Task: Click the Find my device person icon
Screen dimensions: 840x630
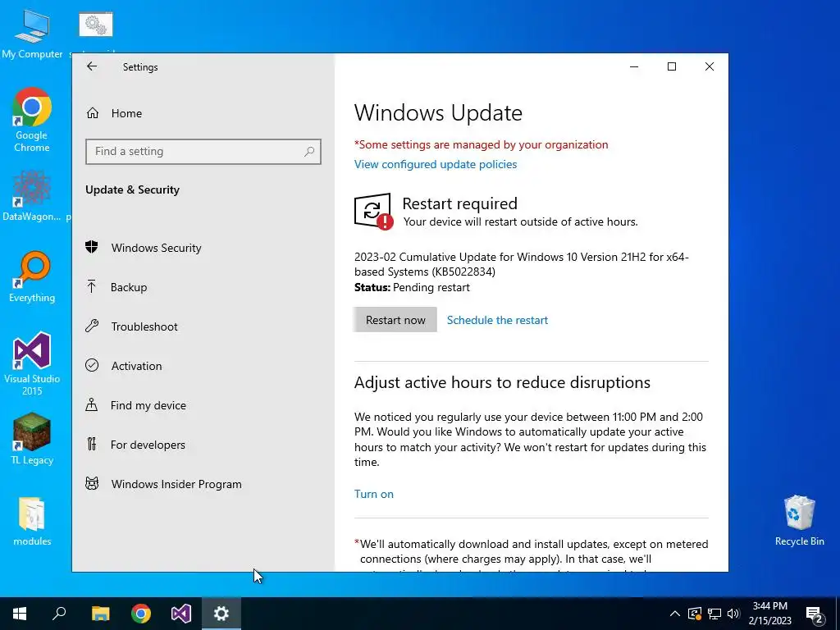Action: click(x=92, y=404)
